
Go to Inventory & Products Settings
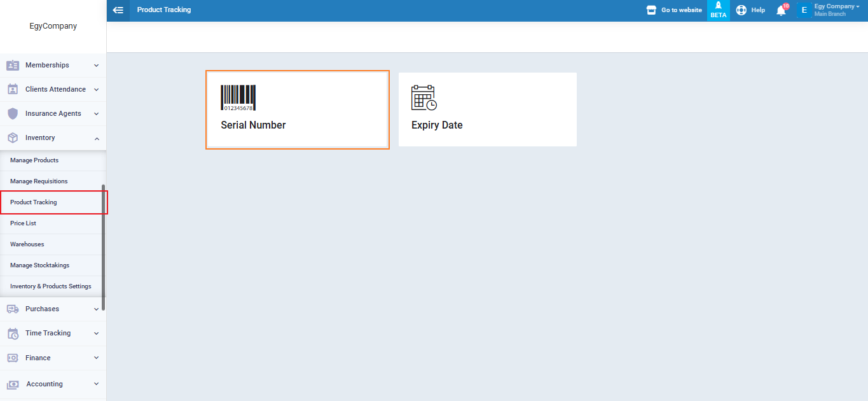[x=51, y=286]
